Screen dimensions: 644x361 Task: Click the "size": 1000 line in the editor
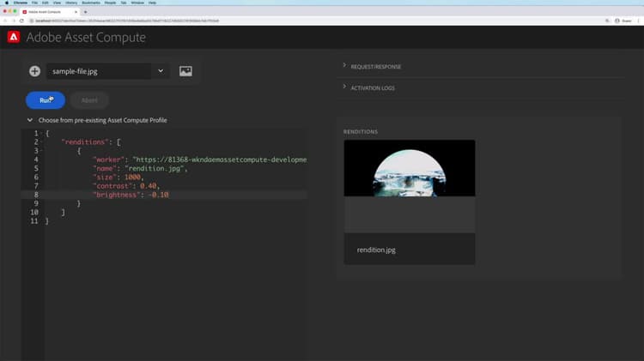coord(118,177)
